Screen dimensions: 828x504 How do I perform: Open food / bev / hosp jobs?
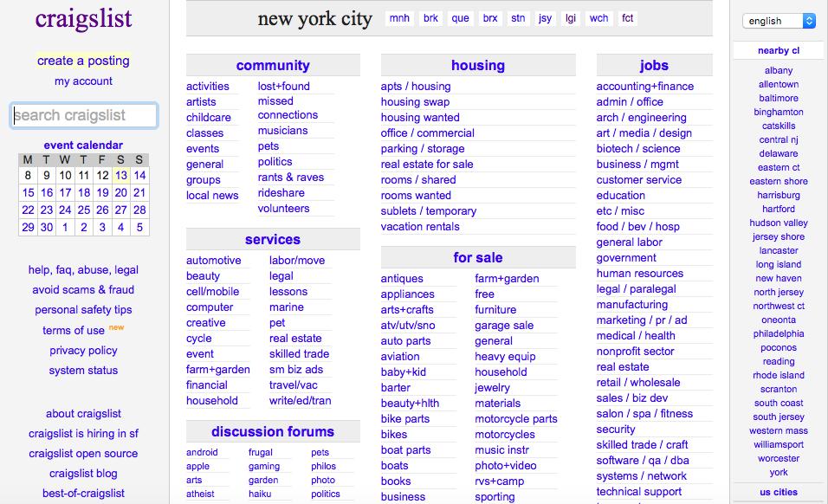[x=638, y=226]
